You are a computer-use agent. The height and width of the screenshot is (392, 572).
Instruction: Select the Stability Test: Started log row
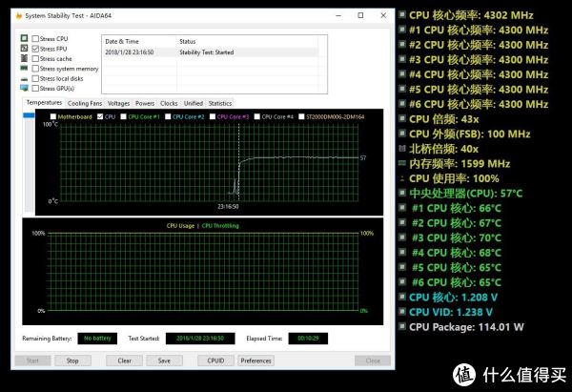212,52
